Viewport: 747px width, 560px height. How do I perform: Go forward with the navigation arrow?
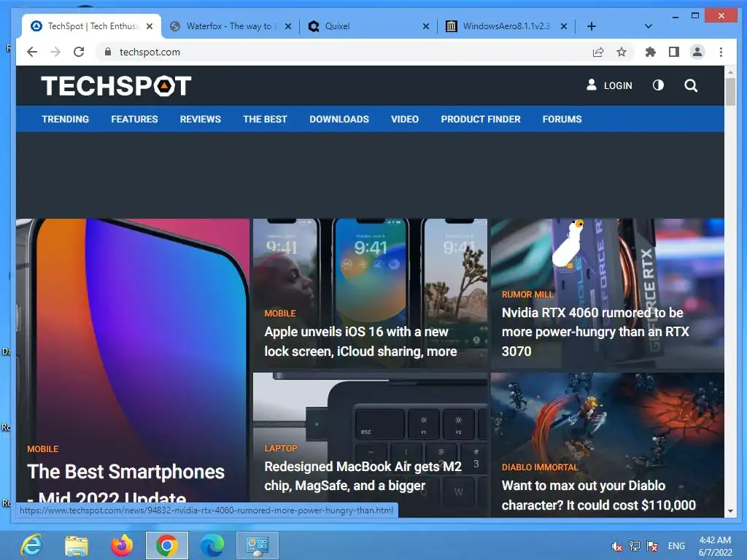click(x=55, y=52)
